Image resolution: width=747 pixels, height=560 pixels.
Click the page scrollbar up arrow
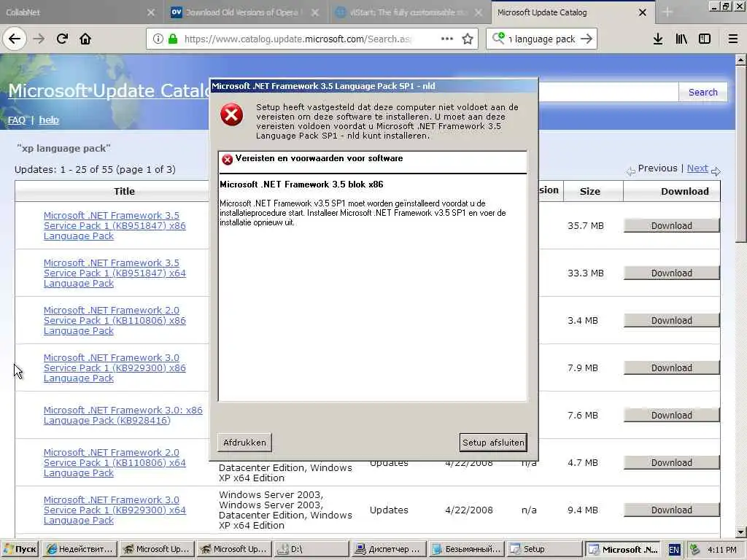pos(741,60)
